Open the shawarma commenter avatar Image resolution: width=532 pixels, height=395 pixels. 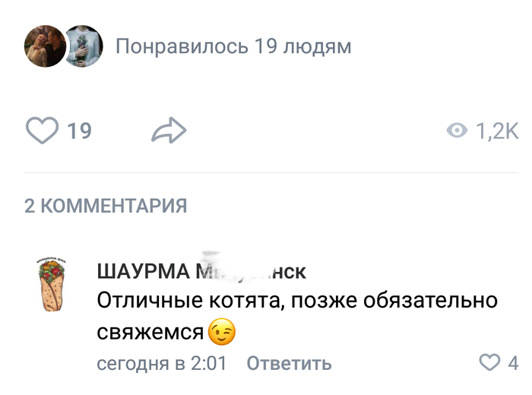click(x=52, y=286)
